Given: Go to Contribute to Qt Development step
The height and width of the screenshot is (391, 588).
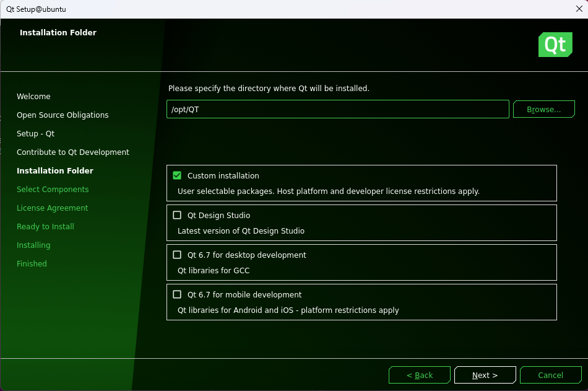Looking at the screenshot, I should pyautogui.click(x=73, y=152).
